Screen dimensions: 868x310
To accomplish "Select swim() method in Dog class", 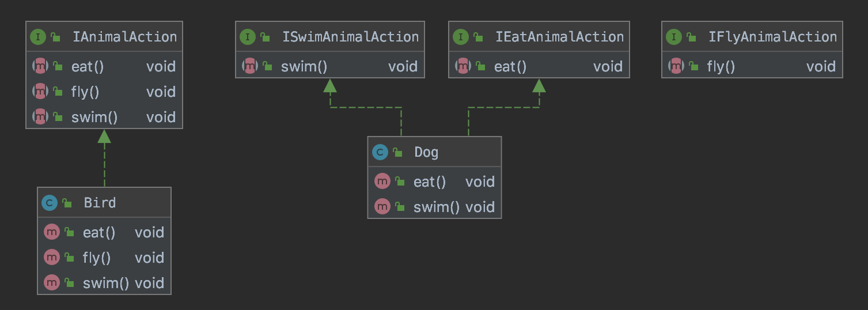I will coord(435,207).
